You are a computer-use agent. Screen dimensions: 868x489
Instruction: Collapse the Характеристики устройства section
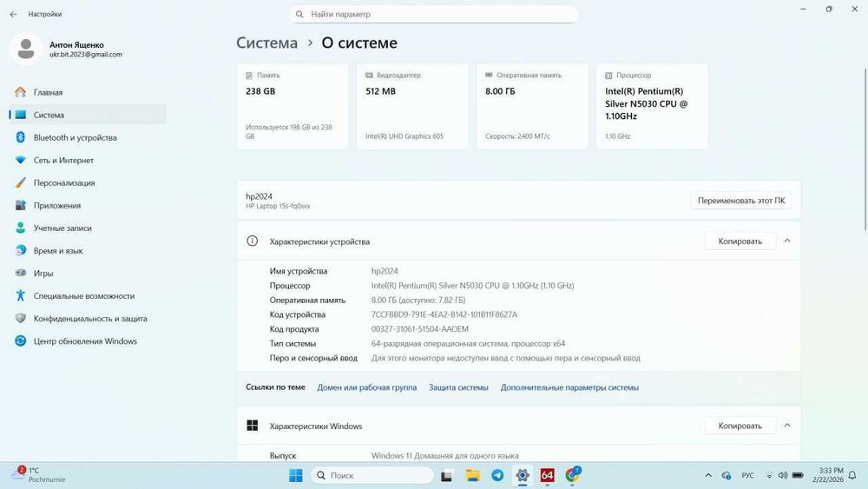click(x=787, y=241)
